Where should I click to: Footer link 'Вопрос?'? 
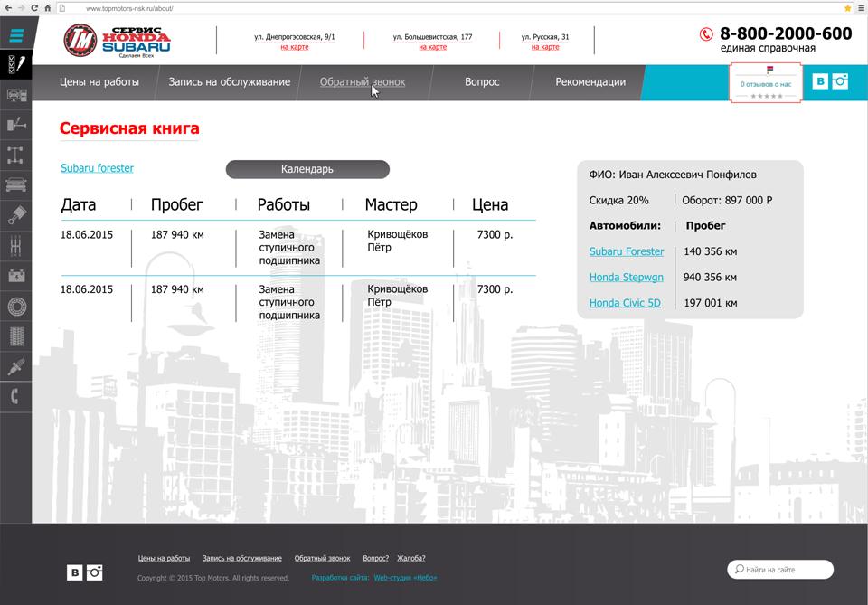(x=376, y=558)
